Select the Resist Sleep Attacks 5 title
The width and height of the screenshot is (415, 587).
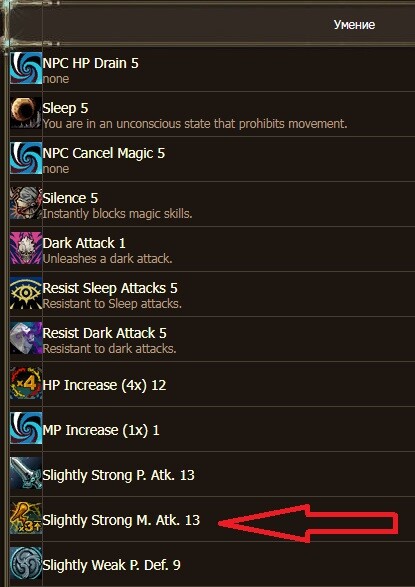click(110, 288)
